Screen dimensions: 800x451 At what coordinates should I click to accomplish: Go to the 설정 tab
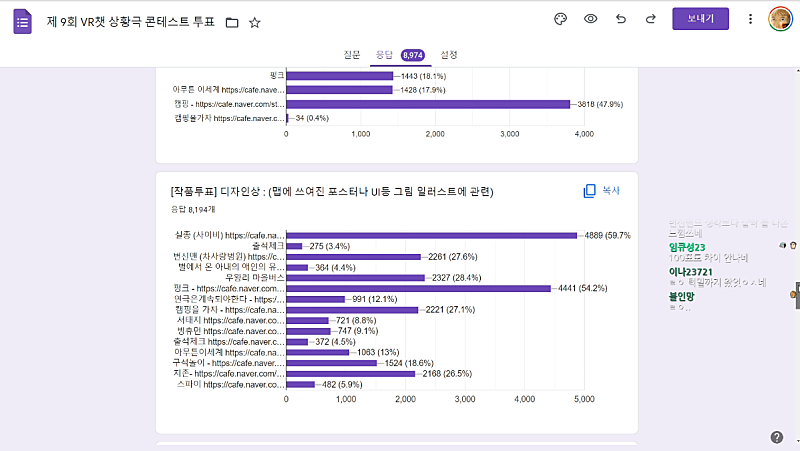pyautogui.click(x=449, y=54)
